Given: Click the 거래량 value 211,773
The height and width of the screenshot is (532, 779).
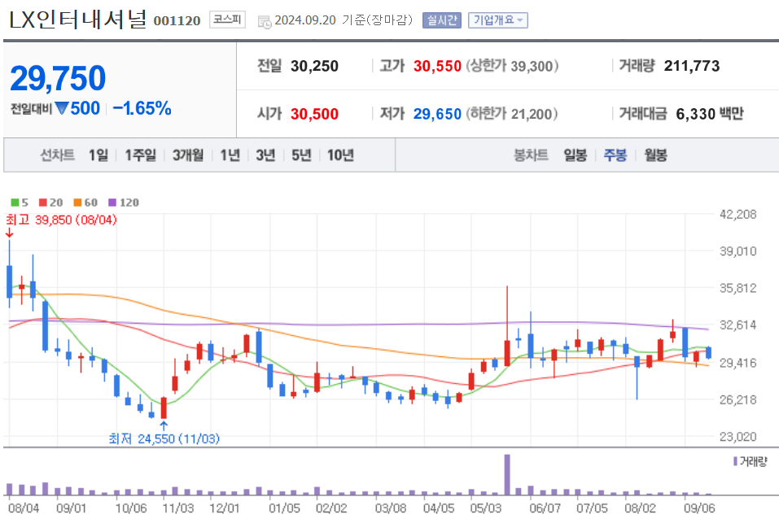Looking at the screenshot, I should 692,66.
